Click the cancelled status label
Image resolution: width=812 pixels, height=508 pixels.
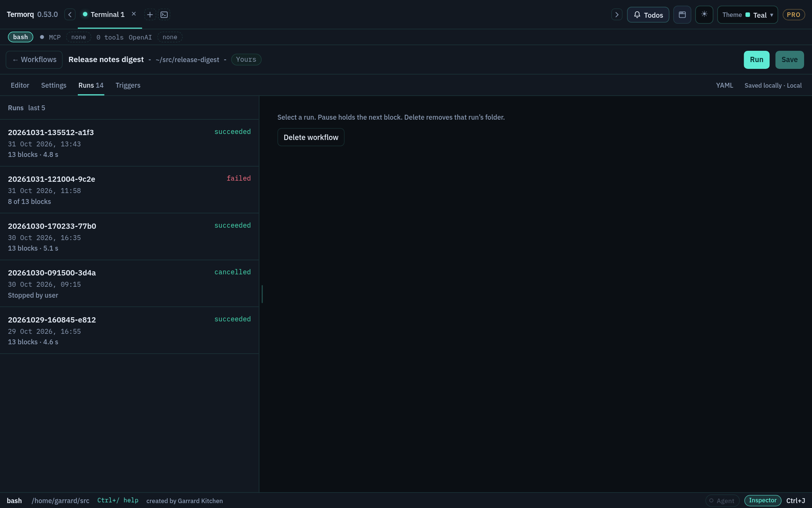233,272
